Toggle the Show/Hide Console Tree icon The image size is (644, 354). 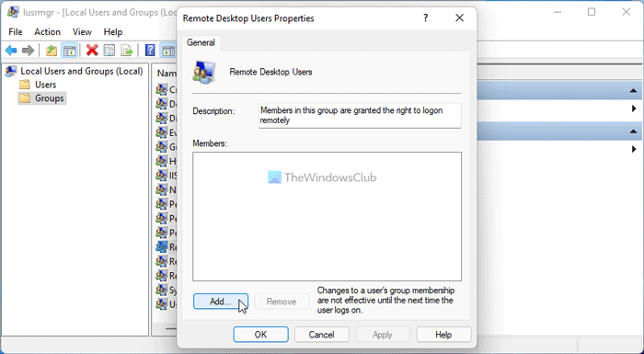69,51
